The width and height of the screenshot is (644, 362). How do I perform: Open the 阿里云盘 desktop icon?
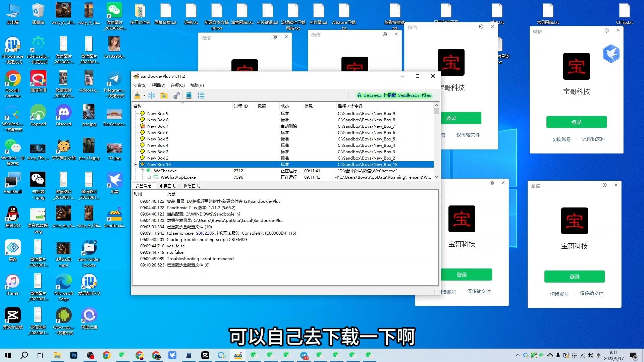coord(89,319)
